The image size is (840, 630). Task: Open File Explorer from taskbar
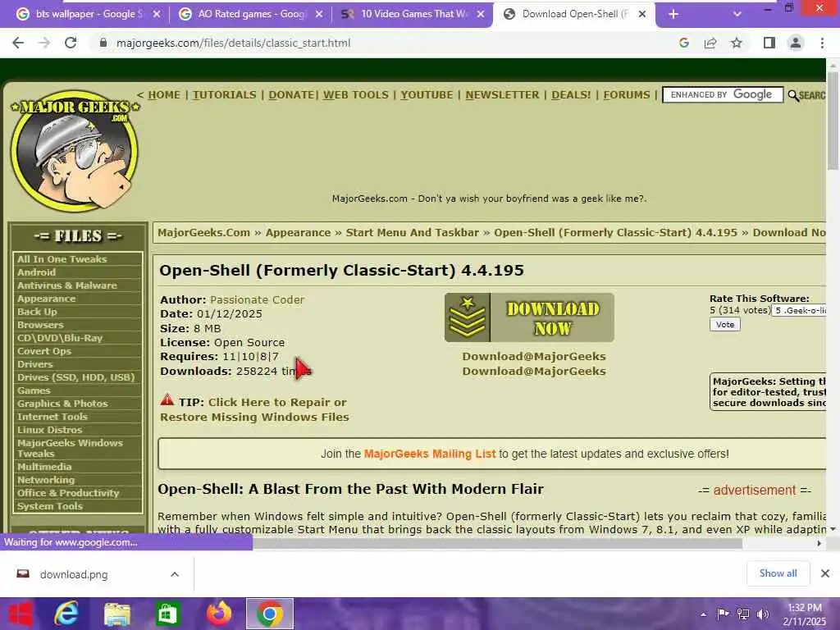pos(117,614)
